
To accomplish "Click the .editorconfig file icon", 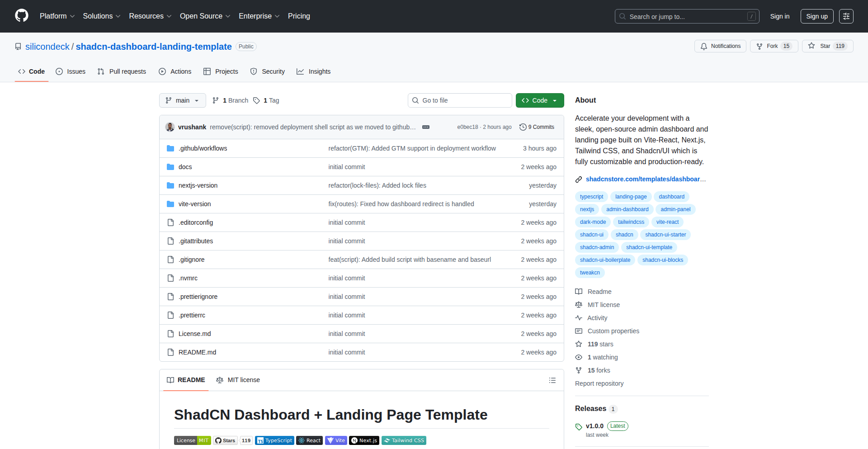I will tap(170, 222).
